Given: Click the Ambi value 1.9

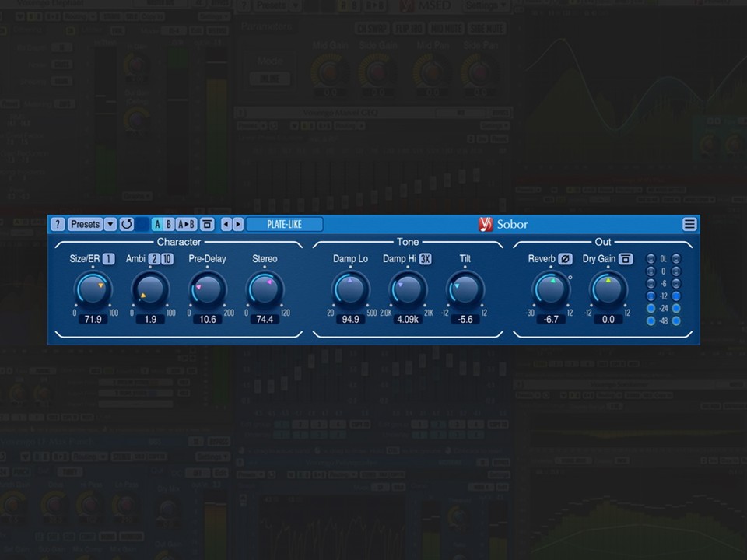Looking at the screenshot, I should 150,319.
